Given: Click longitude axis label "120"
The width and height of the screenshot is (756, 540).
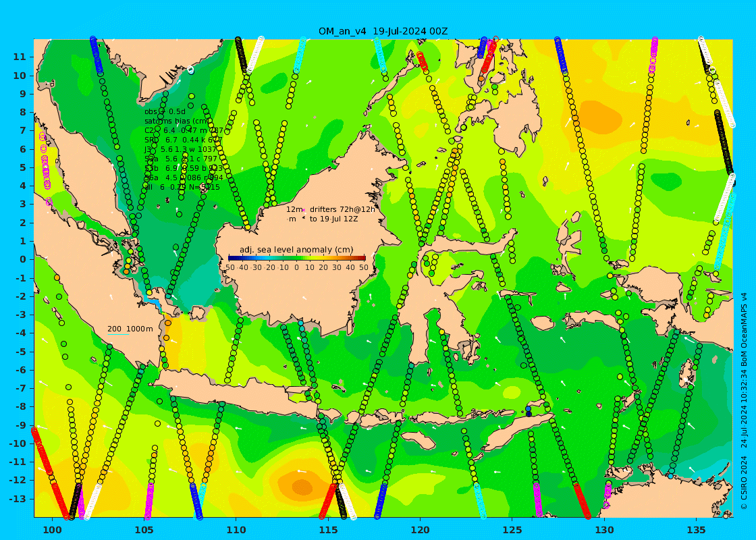Looking at the screenshot, I should pyautogui.click(x=420, y=530).
